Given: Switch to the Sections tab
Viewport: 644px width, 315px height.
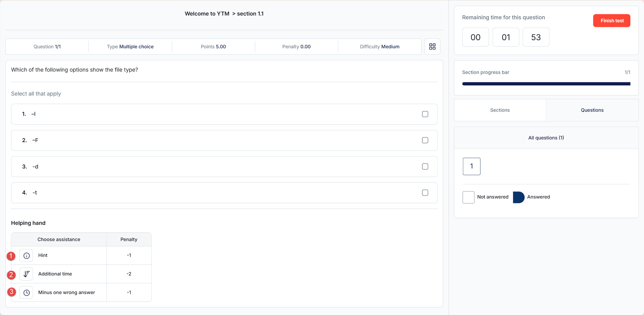Looking at the screenshot, I should 500,110.
